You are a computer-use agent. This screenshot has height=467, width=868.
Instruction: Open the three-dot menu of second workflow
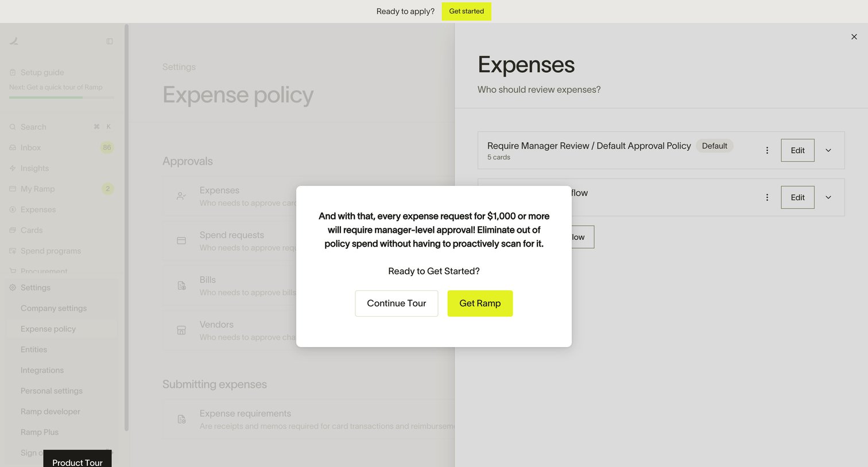pos(767,197)
